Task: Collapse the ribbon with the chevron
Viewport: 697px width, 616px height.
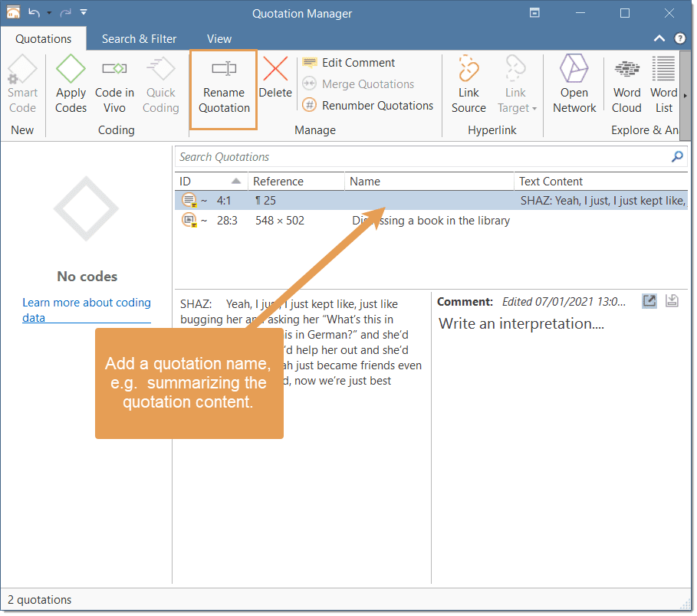Action: (659, 38)
